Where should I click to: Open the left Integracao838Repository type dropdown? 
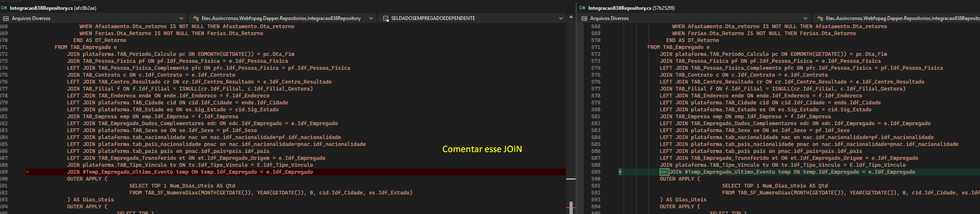click(x=371, y=18)
